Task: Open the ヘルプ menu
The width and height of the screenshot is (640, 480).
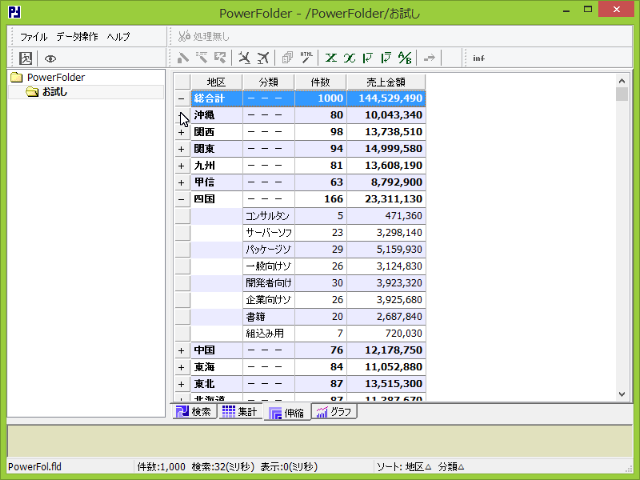Action: [x=118, y=37]
